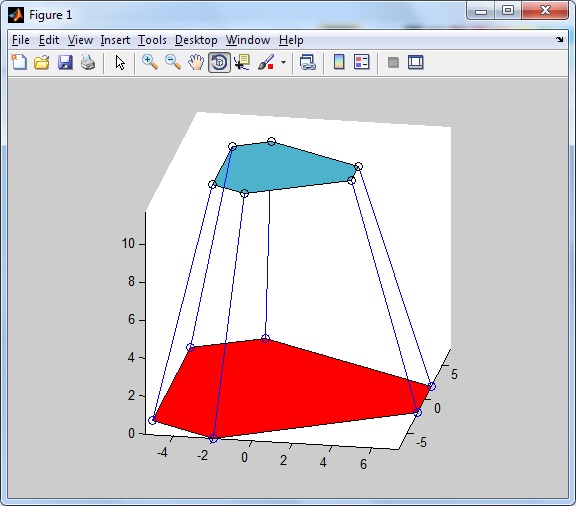Click the MATLAB logo in title bar
The image size is (576, 506).
tap(16, 15)
